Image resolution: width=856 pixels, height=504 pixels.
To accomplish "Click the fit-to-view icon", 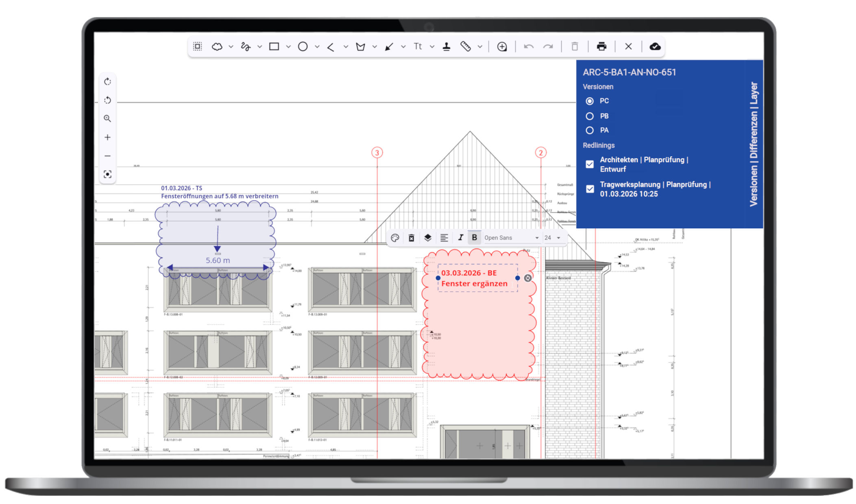I will coord(107,174).
